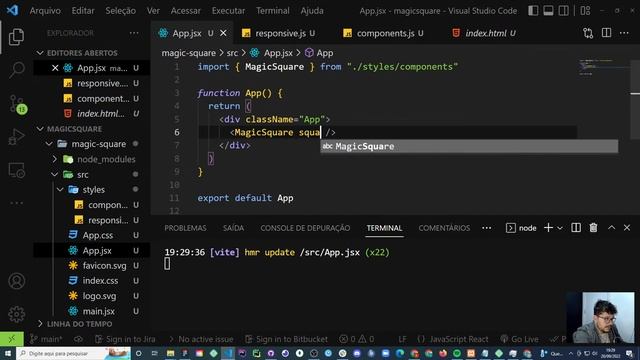Click Sign in to Bitbucket status item
This screenshot has height=360, width=640.
[x=287, y=339]
